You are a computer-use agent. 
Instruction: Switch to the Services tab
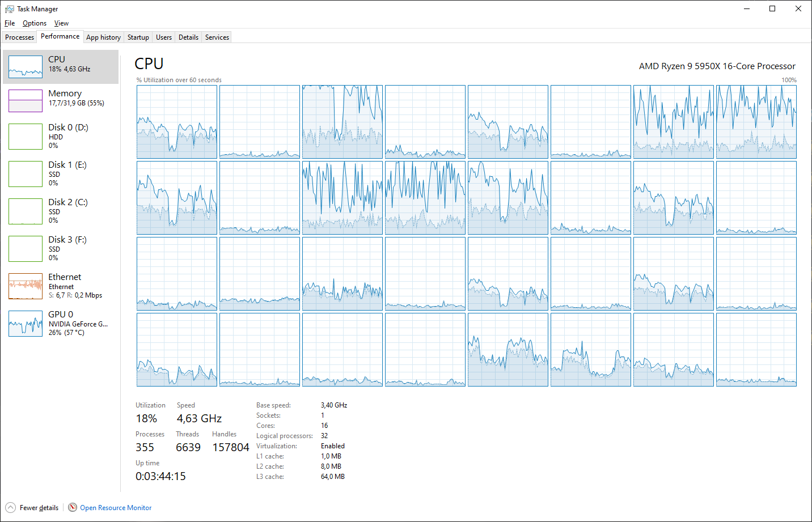coord(217,37)
